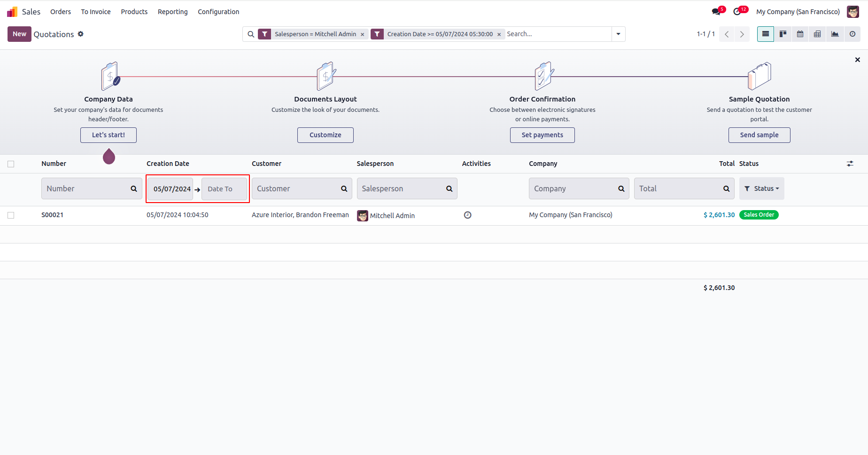Remove the Creation Date filter facet
Screen dimensions: 868x455
[499, 34]
